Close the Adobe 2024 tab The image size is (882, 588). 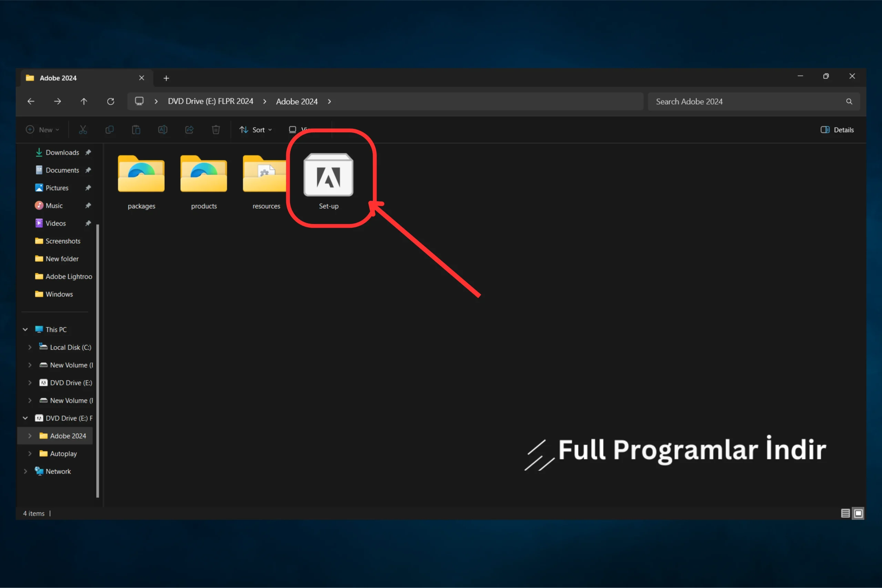pos(142,78)
